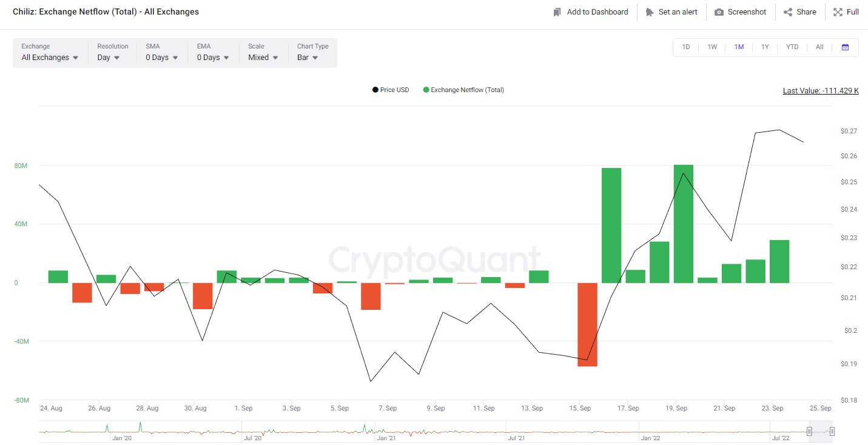868x445 pixels.
Task: Click the Share icon
Action: [x=788, y=12]
